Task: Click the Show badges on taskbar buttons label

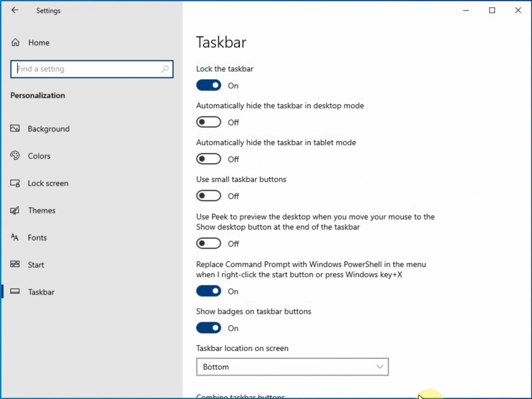Action: [x=254, y=312]
